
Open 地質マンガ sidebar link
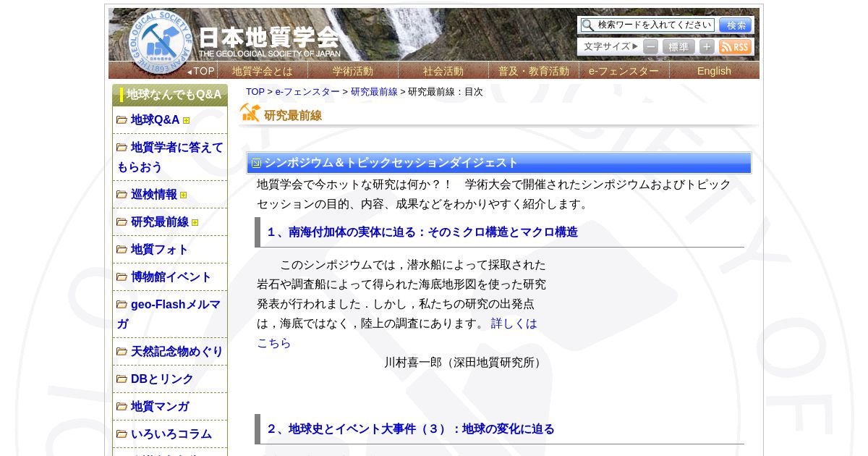tap(159, 407)
